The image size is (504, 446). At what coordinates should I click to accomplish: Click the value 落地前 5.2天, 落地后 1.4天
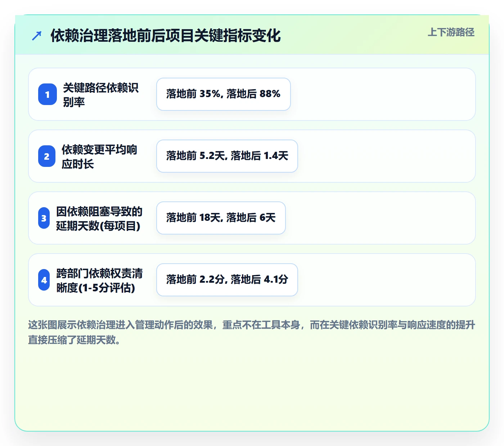click(x=227, y=156)
